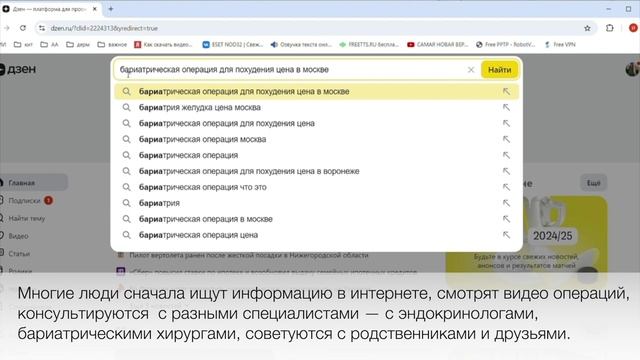Open the Free PPTP bookmark
This screenshot has height=360, width=640.
coord(505,44)
